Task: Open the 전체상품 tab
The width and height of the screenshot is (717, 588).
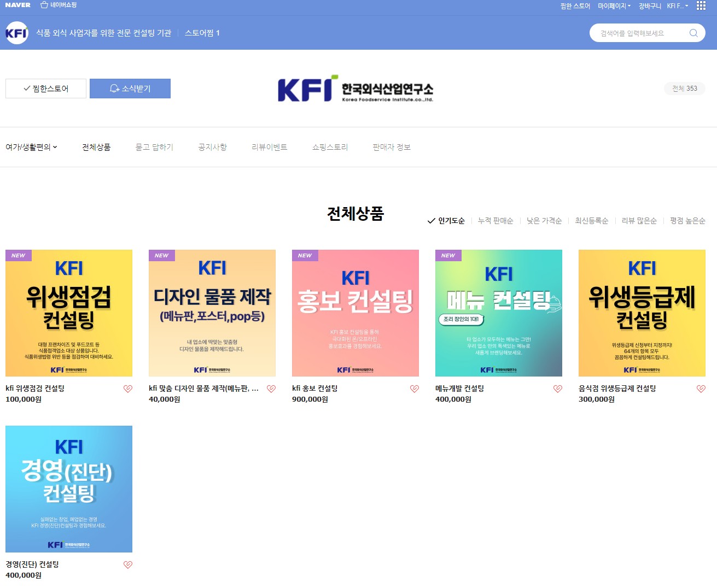Action: coord(96,147)
